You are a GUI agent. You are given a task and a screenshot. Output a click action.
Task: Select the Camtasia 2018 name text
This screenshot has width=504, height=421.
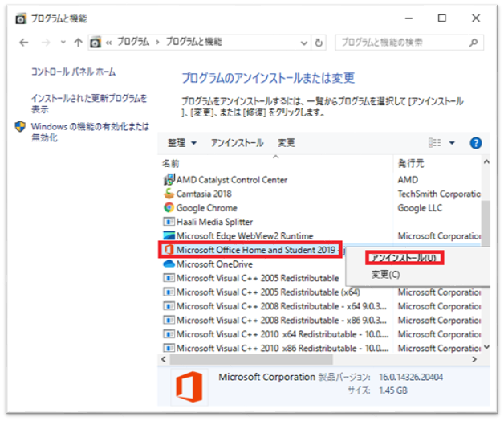pyautogui.click(x=204, y=194)
